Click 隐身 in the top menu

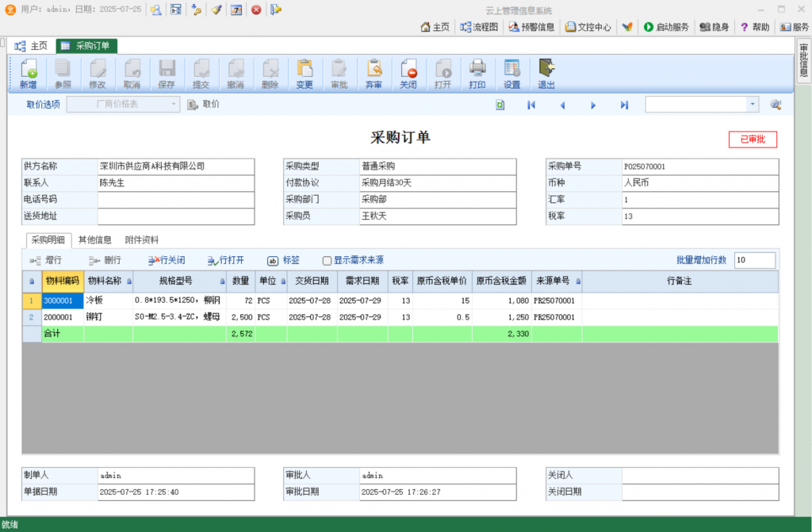click(714, 27)
